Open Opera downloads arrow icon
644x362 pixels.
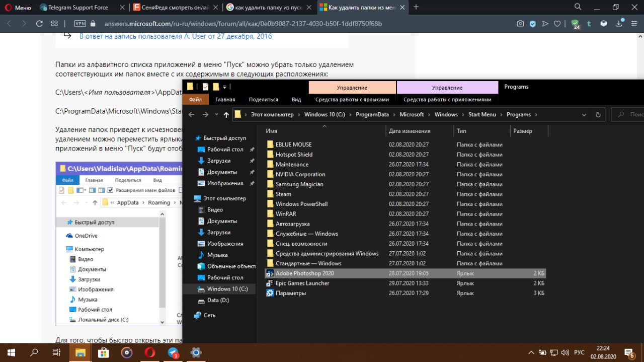click(x=619, y=24)
